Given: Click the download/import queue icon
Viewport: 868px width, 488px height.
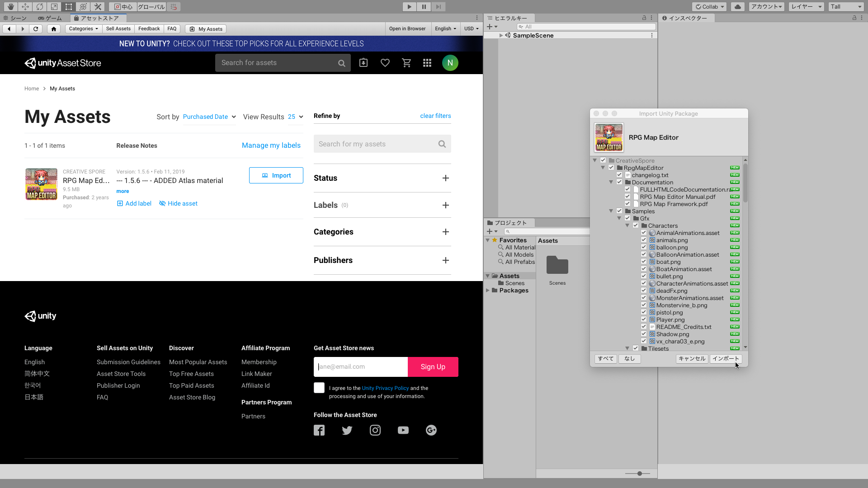Looking at the screenshot, I should [363, 62].
